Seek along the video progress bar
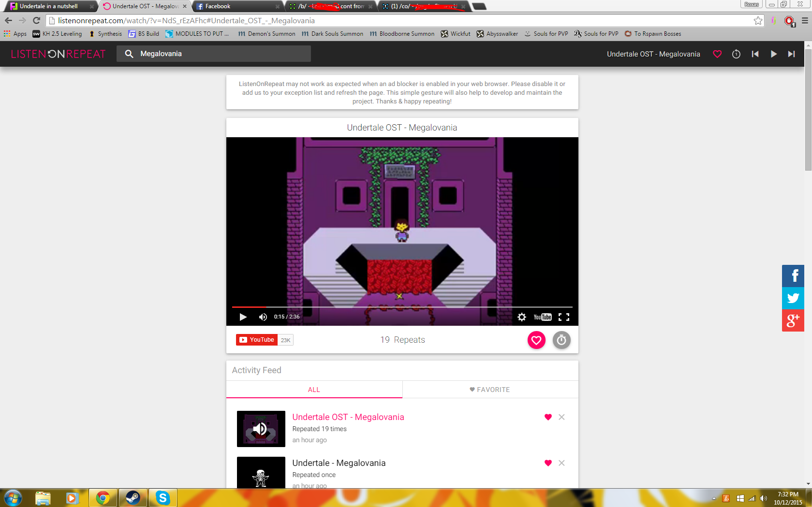 tap(401, 307)
